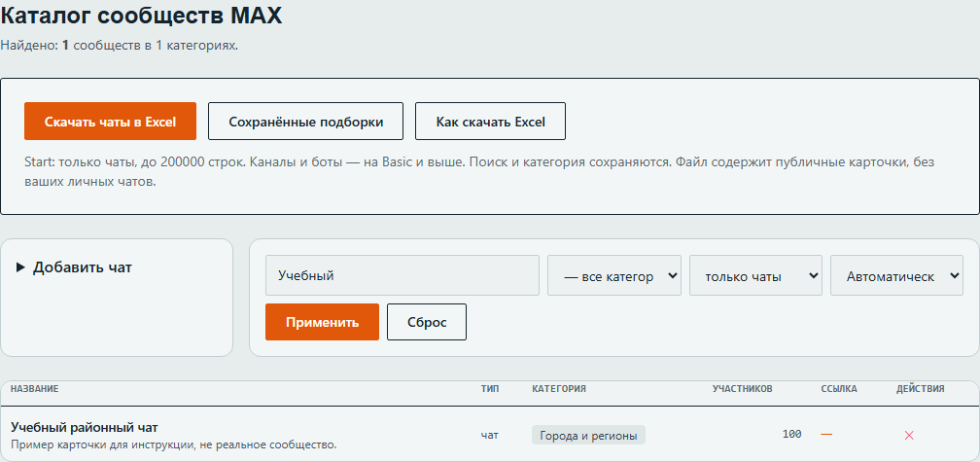Click the Ссылка column header

pyautogui.click(x=839, y=389)
